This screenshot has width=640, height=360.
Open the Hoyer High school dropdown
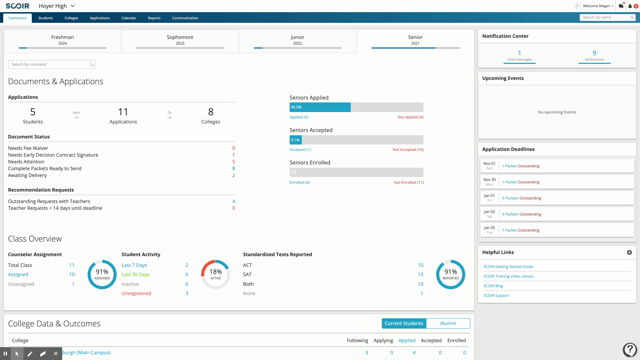57,6
